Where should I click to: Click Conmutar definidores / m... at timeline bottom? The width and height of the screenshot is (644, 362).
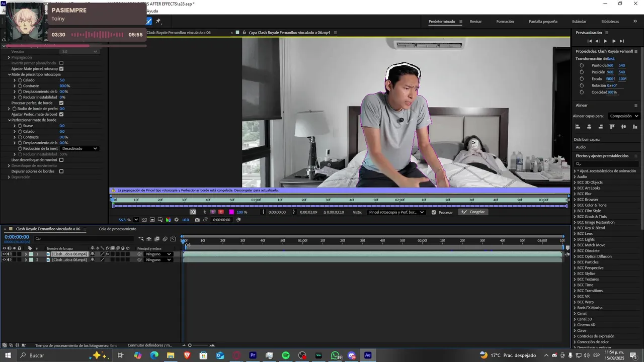pos(150,345)
